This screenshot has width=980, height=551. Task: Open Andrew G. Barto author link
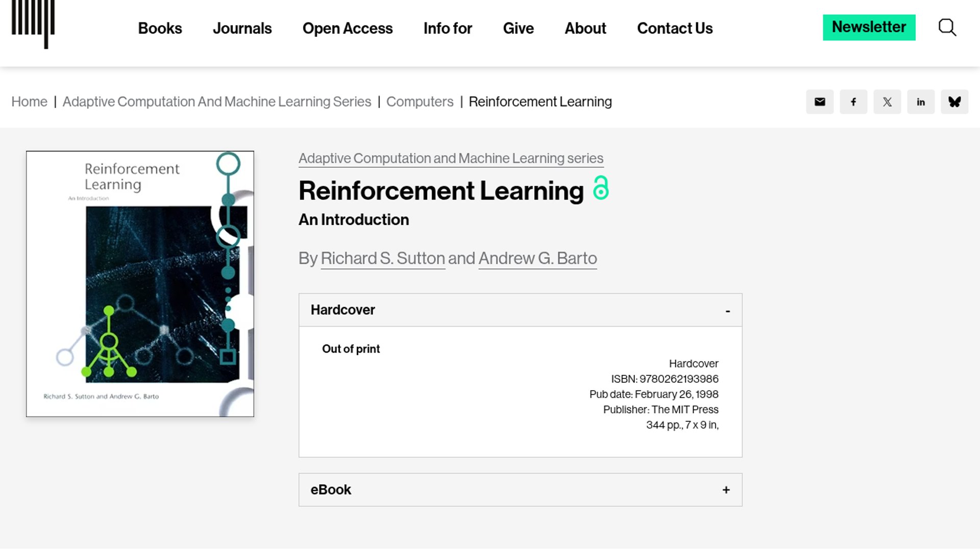coord(537,258)
